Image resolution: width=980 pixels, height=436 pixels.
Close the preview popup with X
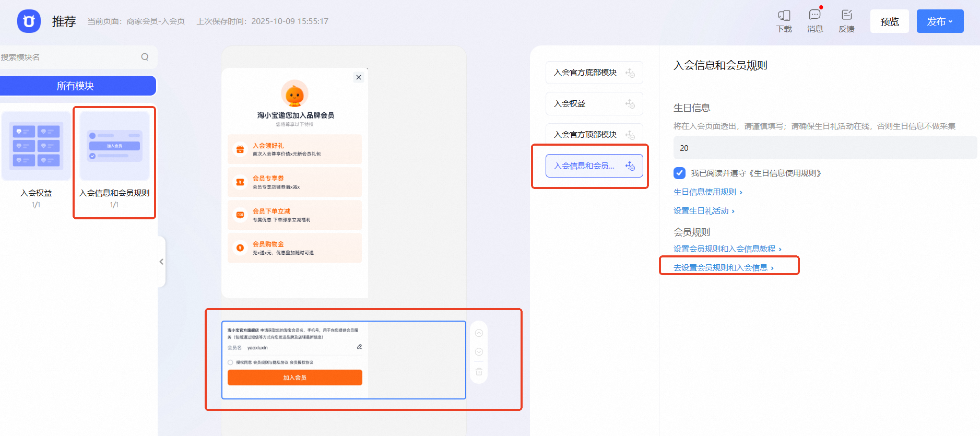359,77
